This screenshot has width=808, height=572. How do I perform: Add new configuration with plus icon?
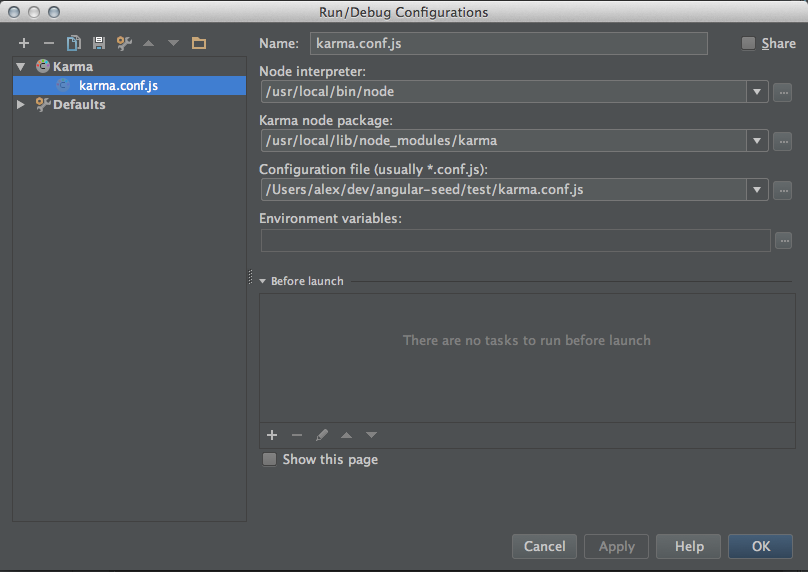[x=24, y=43]
